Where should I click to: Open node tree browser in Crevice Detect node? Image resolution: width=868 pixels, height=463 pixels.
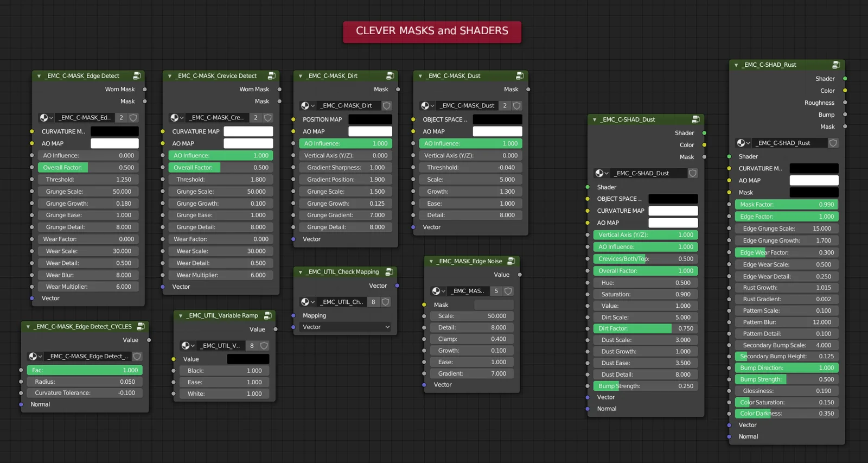(177, 118)
